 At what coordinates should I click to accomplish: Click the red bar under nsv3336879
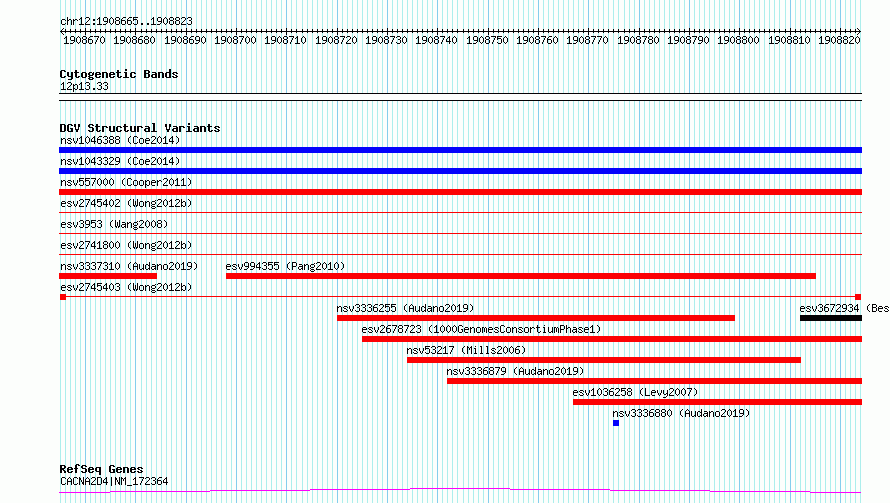(x=654, y=381)
